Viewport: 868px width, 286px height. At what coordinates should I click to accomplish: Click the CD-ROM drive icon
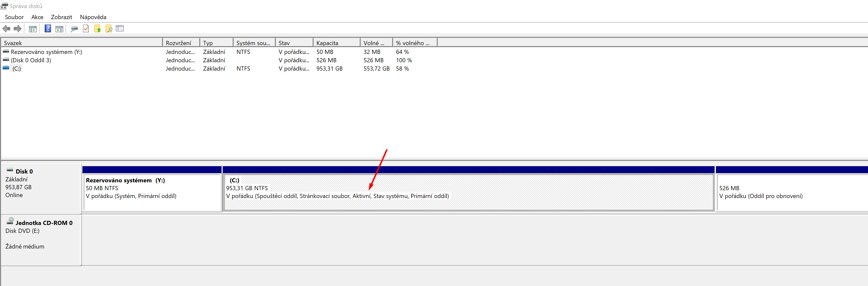click(11, 221)
